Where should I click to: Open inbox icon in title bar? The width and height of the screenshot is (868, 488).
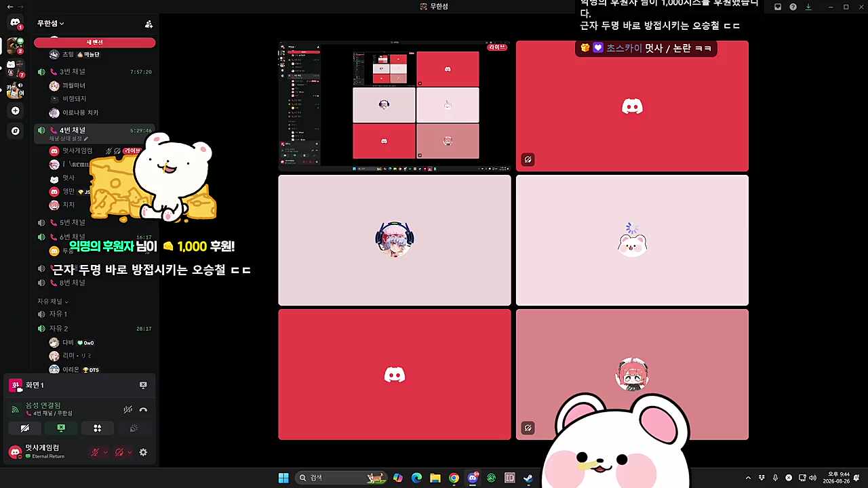[x=777, y=7]
